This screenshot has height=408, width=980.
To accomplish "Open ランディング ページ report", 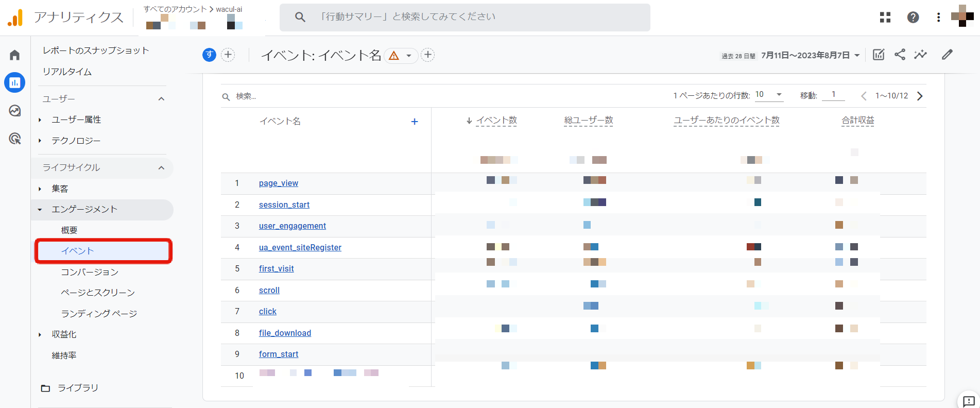I will point(99,314).
